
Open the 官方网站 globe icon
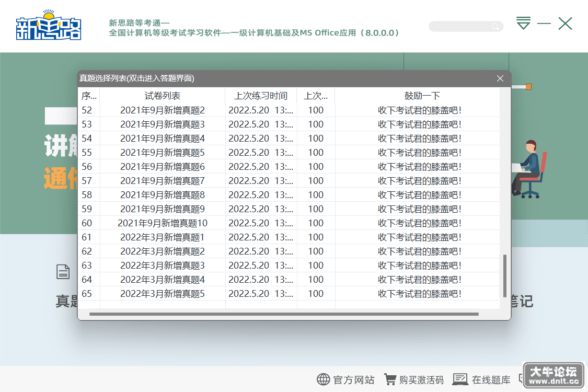[x=323, y=379]
